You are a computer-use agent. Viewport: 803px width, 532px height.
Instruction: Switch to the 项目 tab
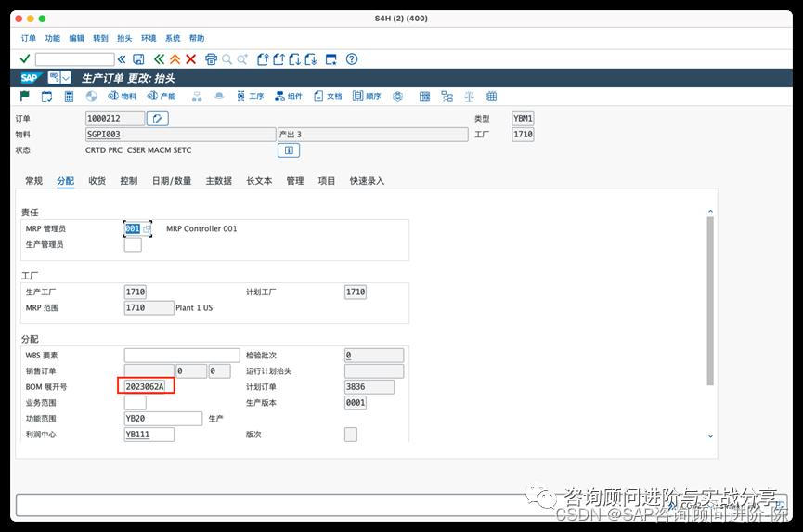click(x=326, y=181)
